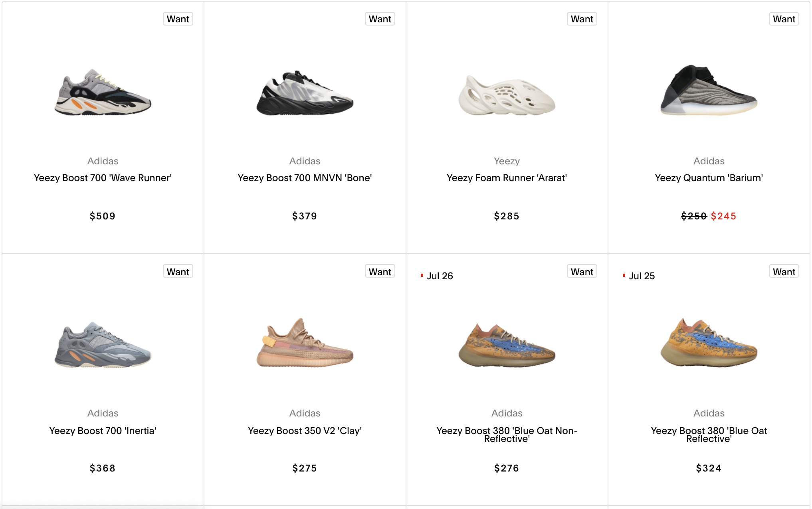
Task: Click the Yeezy Boost 380 'Blue Oat Reflective' title
Action: pos(709,434)
